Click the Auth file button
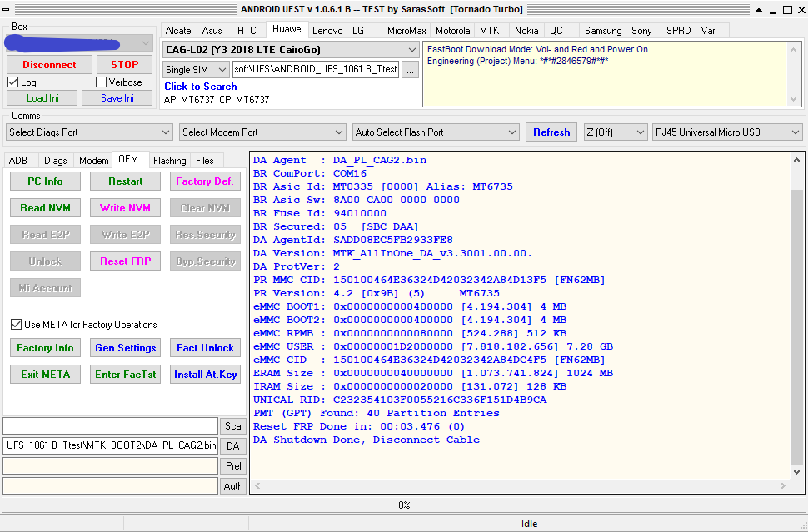Viewport: 808px width, 532px height. (233, 486)
